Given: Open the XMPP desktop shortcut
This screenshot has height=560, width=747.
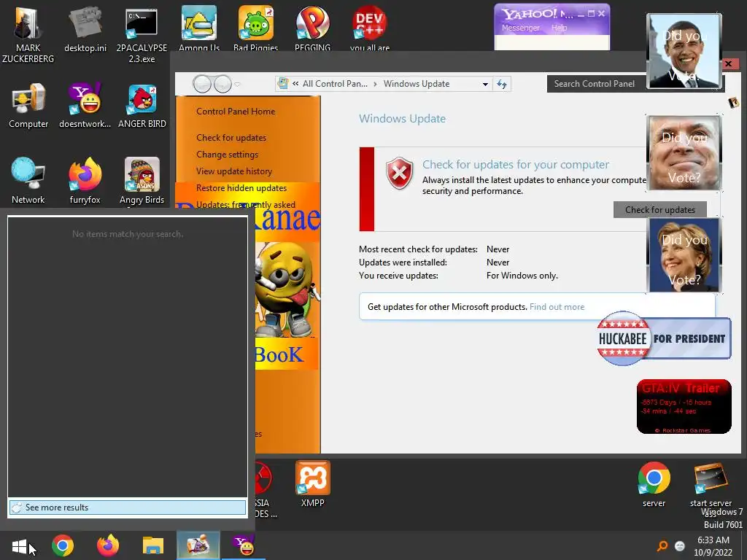Looking at the screenshot, I should coord(312,484).
